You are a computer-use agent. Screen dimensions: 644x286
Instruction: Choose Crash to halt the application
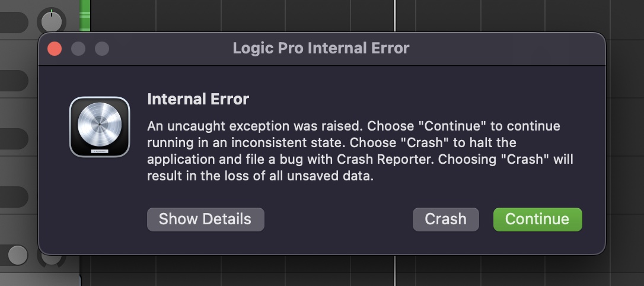445,220
